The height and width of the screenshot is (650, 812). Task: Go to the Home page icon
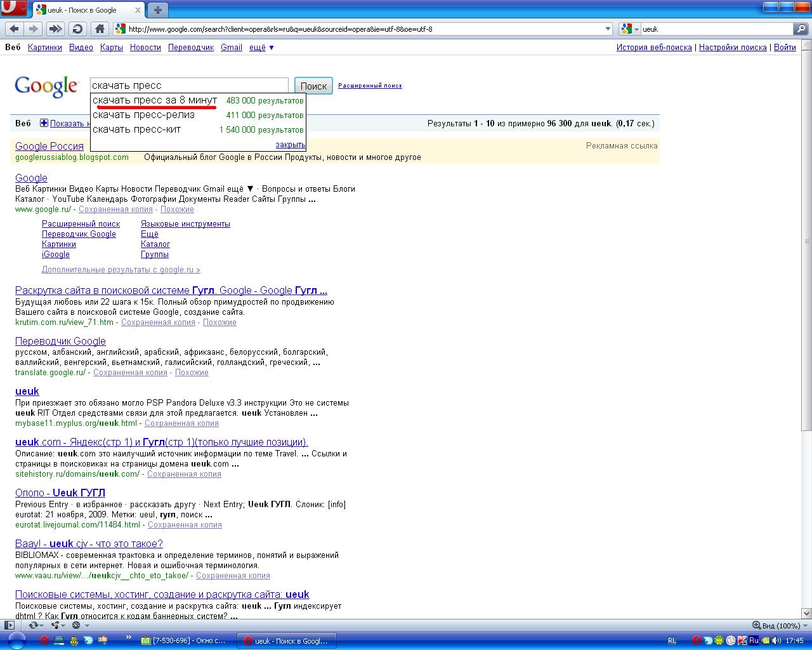click(x=100, y=29)
